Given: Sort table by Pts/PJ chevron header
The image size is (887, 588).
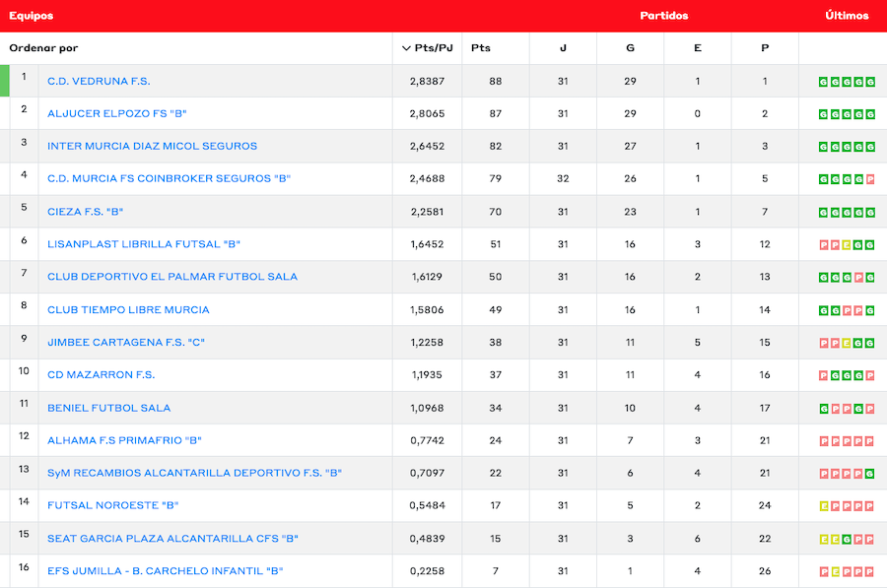Looking at the screenshot, I should tap(428, 48).
